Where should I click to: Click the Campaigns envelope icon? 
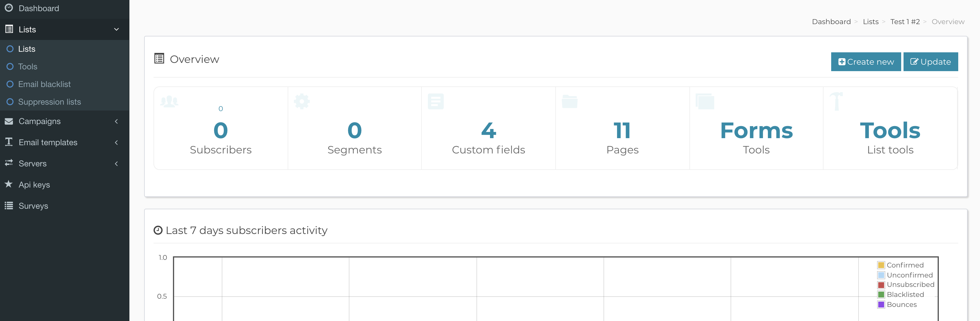coord(9,121)
